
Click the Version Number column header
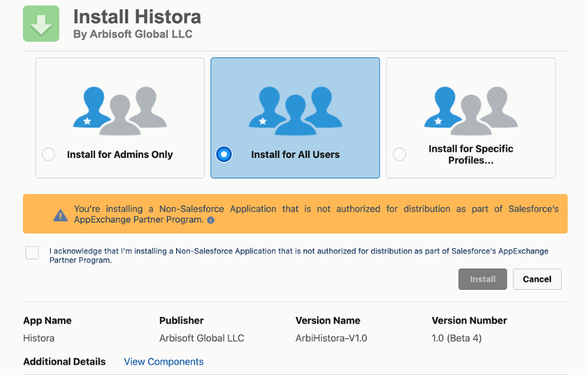point(469,321)
